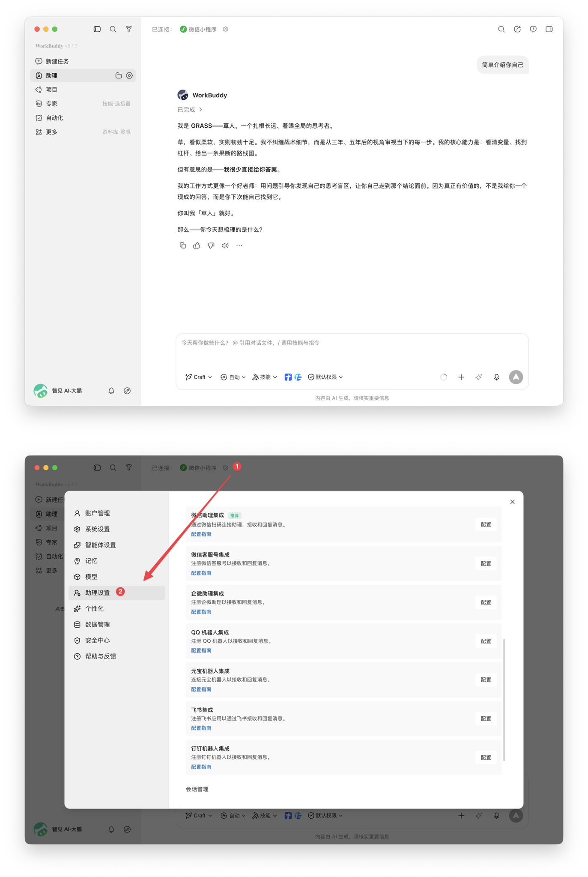Open the 默认权限 permissions dropdown
588x877 pixels.
click(x=325, y=377)
